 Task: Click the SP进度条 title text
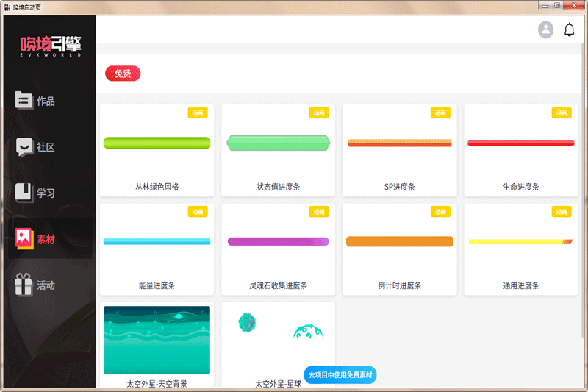[400, 187]
